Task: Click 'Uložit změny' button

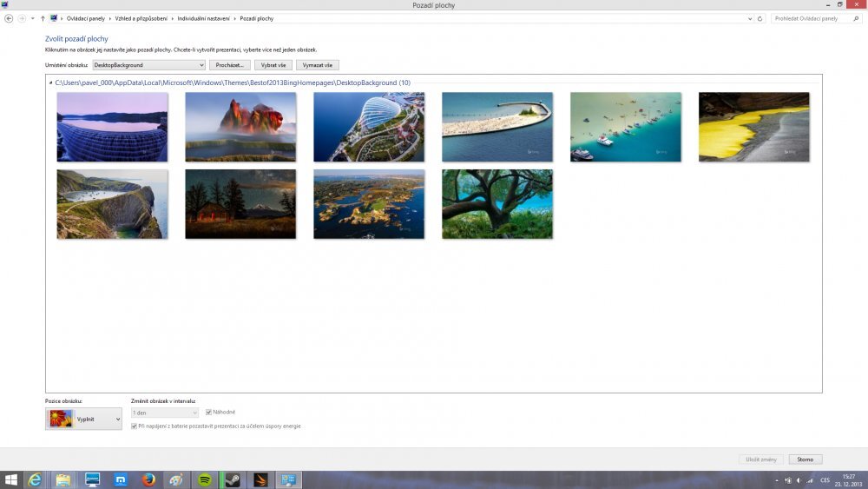Action: (761, 459)
